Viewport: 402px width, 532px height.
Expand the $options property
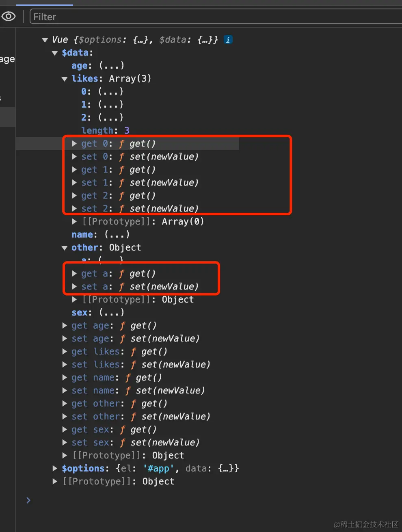[55, 469]
